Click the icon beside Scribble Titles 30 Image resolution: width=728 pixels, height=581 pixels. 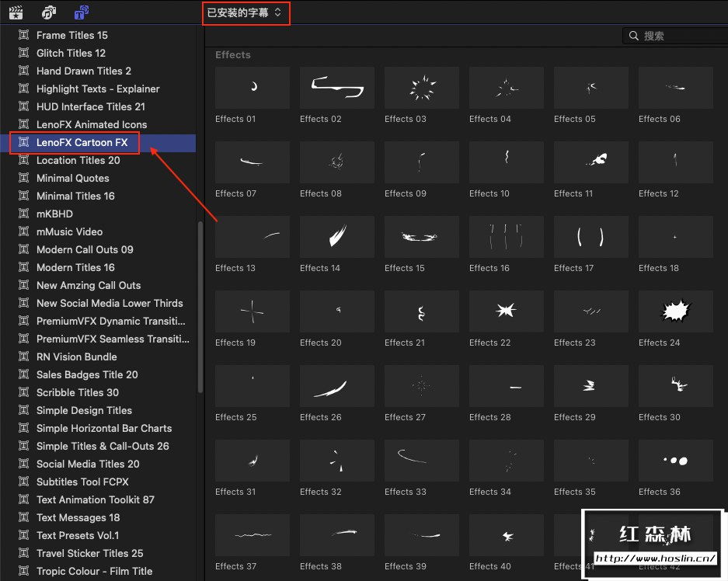(x=23, y=392)
